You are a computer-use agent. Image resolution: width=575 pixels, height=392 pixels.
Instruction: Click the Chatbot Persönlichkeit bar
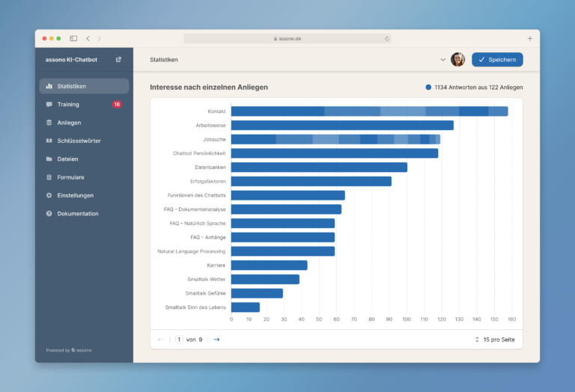tap(335, 153)
